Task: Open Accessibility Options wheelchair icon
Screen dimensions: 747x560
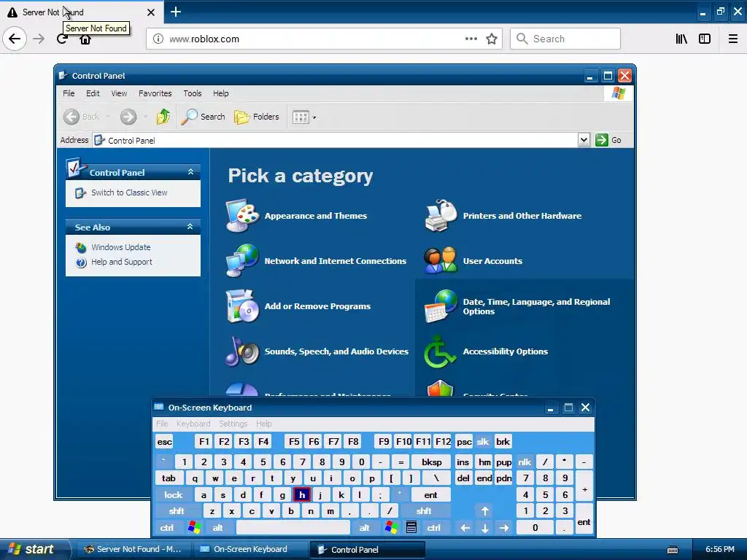Action: click(440, 351)
